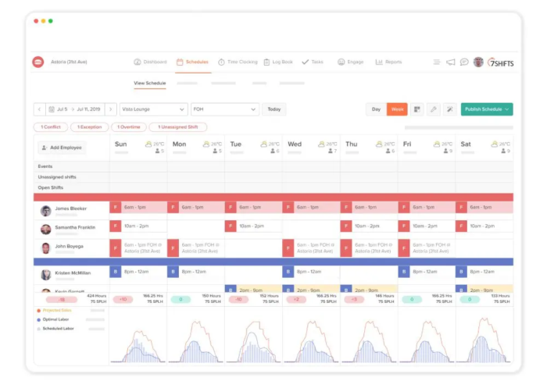Open John Boyega's profile photo

(45, 248)
